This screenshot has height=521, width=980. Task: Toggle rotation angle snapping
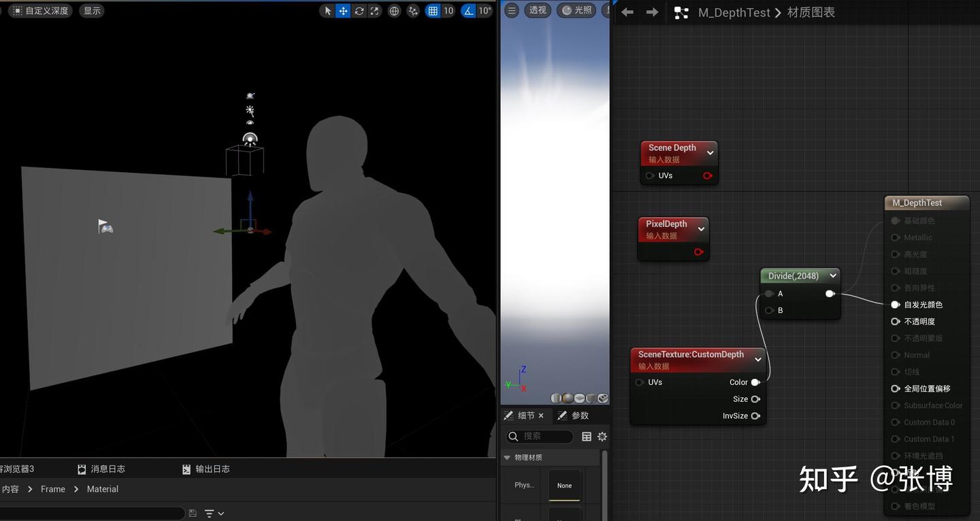pos(468,11)
